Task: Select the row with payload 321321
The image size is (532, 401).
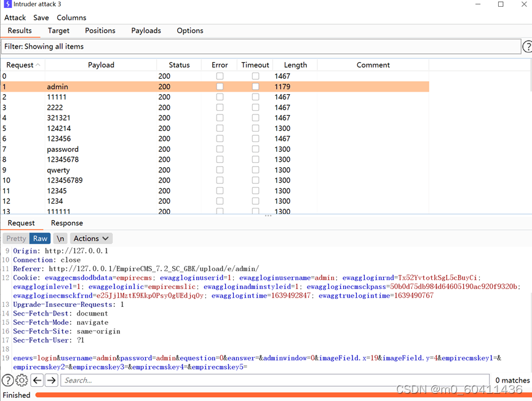Action: pyautogui.click(x=215, y=117)
